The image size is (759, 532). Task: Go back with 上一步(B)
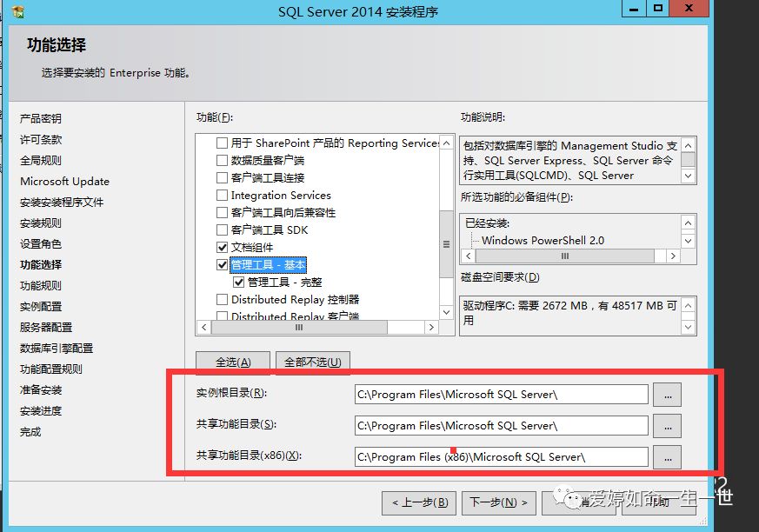click(x=419, y=502)
